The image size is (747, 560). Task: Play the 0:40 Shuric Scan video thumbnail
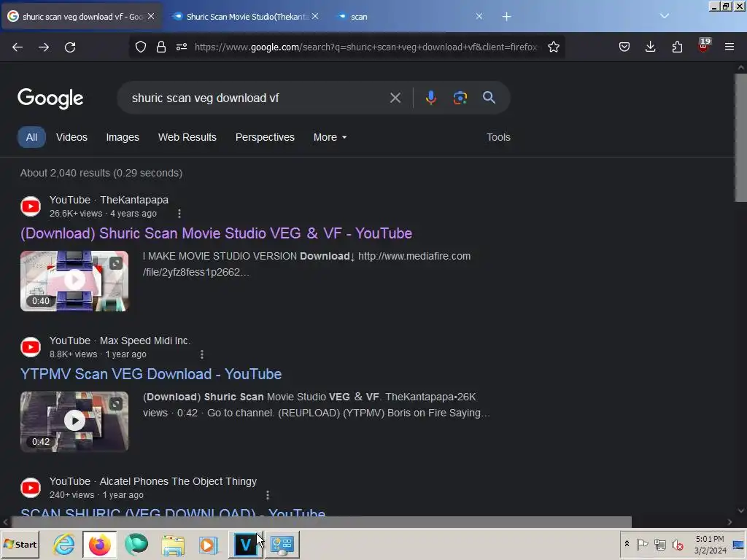74,281
